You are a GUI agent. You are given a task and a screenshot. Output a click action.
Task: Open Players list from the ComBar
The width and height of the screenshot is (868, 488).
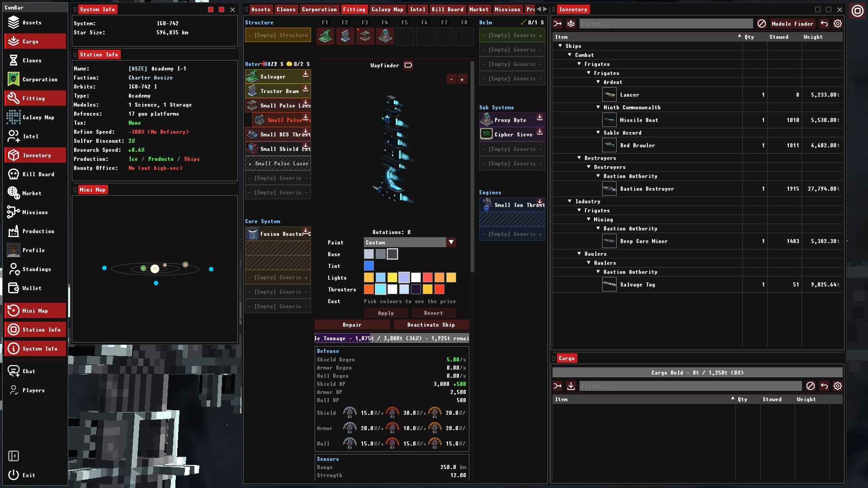(x=35, y=390)
